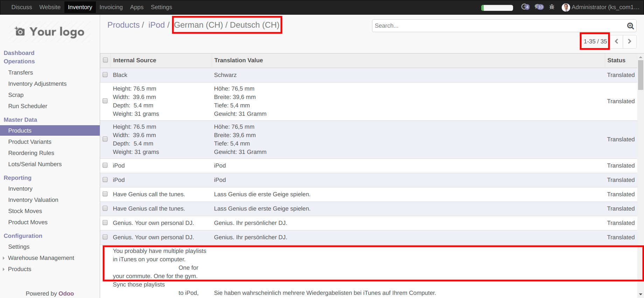Select second Height 76.5 mm row checkbox
This screenshot has width=644, height=298.
pos(105,139)
